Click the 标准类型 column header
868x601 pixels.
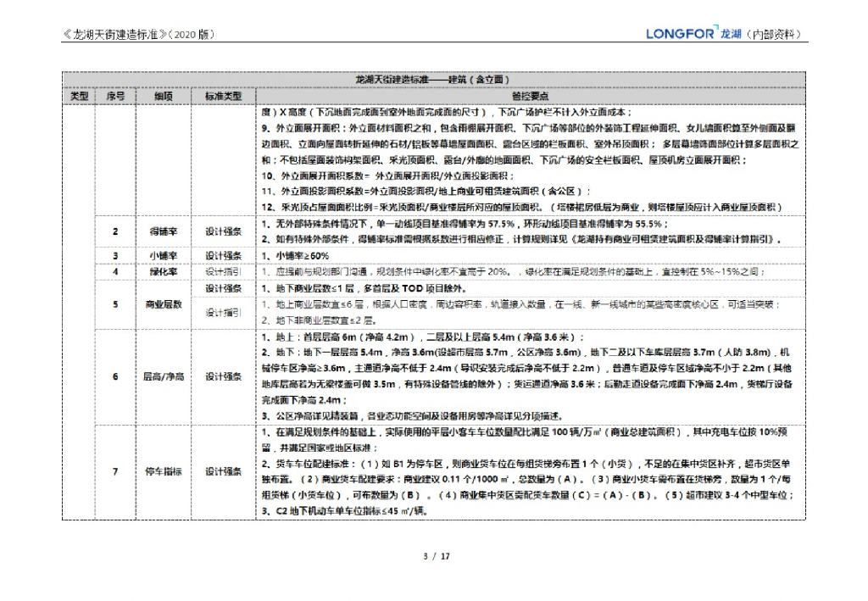pos(223,97)
